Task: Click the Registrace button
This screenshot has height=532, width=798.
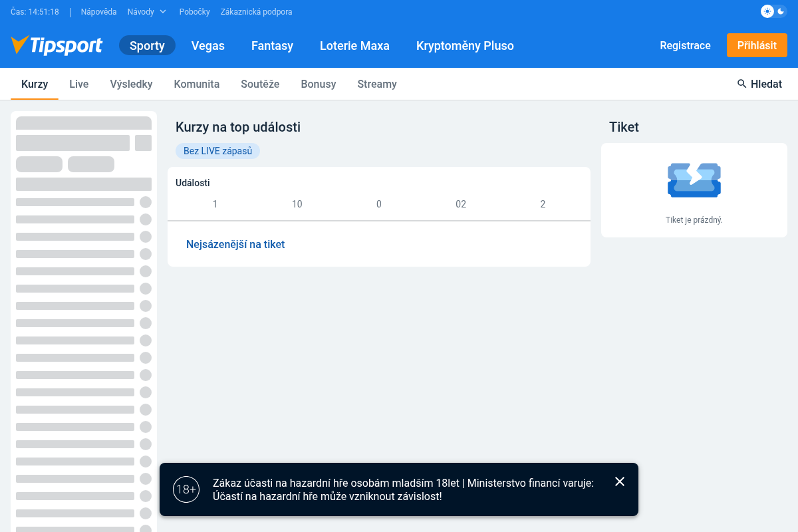Action: (x=685, y=45)
